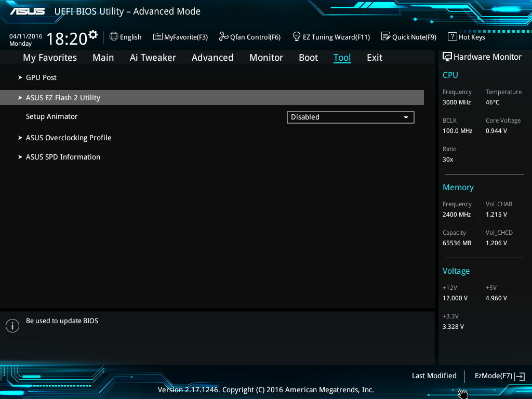Expand ASUS Overclocking Profile entry
532x399 pixels.
click(68, 138)
